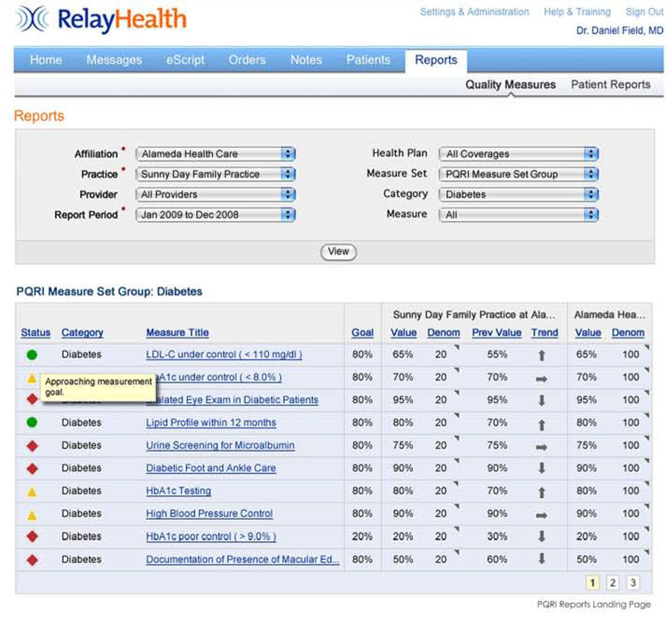
Task: Open High Blood Pressure Control link
Action: tap(209, 513)
